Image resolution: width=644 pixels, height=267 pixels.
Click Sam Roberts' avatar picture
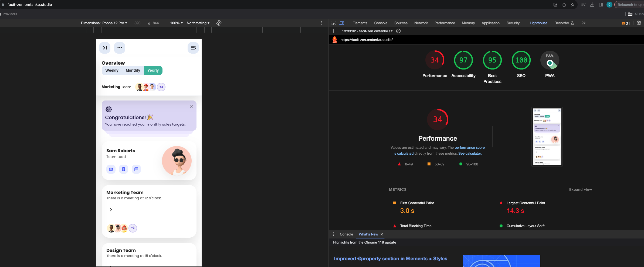(x=177, y=161)
